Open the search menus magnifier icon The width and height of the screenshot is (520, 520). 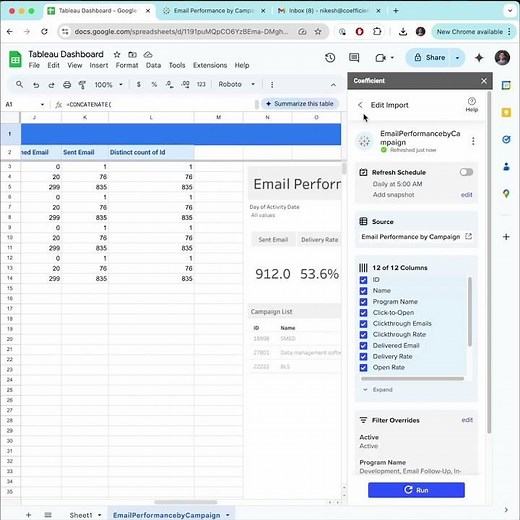click(x=20, y=84)
